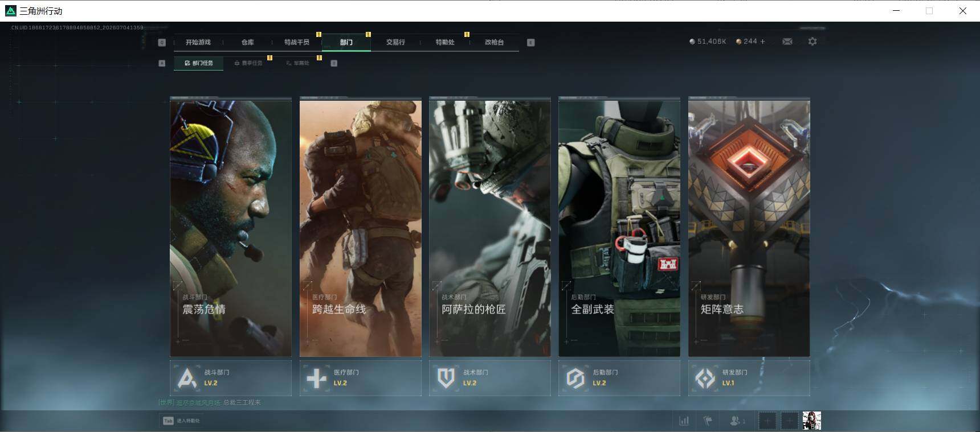Click the 全副武装 title text
980x432 pixels.
pos(593,309)
